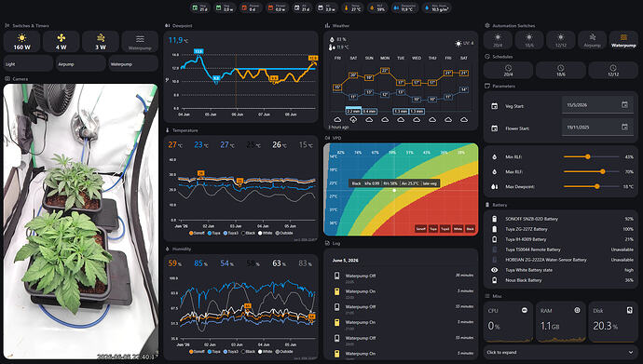This screenshot has height=364, width=643.
Task: Toggle Sonoff series in temperature legend
Action: click(x=197, y=233)
